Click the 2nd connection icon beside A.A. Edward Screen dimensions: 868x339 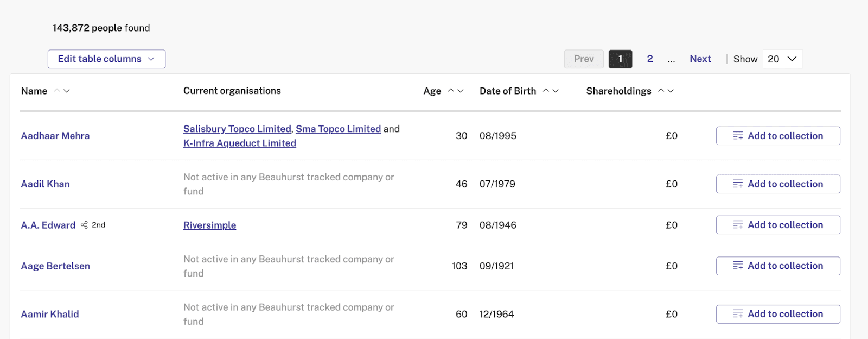(84, 225)
